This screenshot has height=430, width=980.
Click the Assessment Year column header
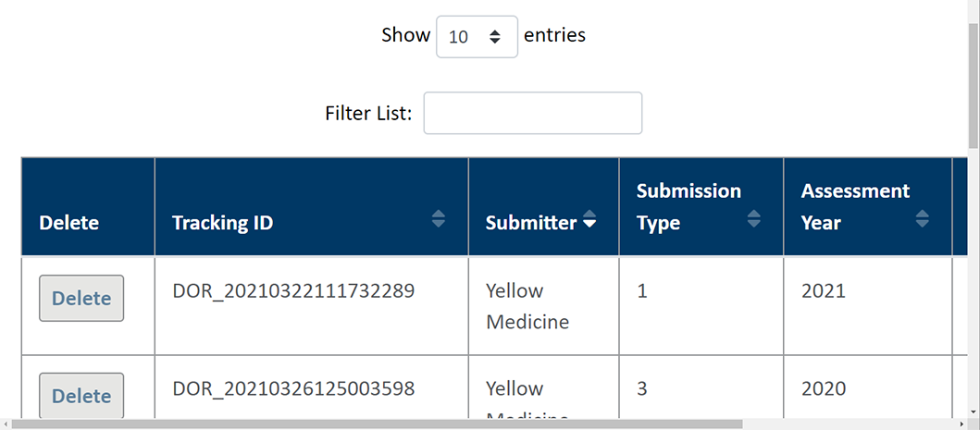(x=855, y=207)
